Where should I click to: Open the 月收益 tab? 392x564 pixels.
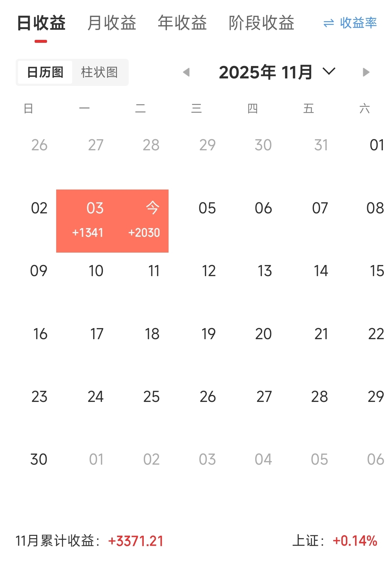[x=112, y=23]
